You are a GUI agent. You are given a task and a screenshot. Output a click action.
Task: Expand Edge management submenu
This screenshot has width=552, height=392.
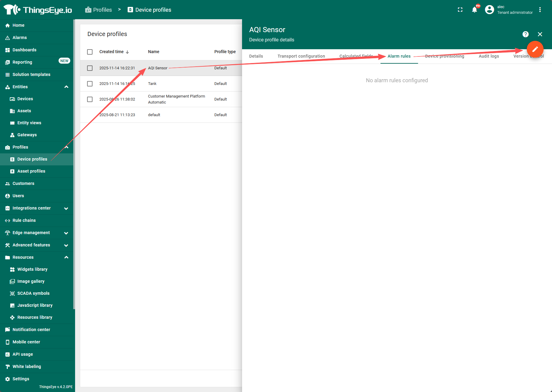[x=66, y=233]
